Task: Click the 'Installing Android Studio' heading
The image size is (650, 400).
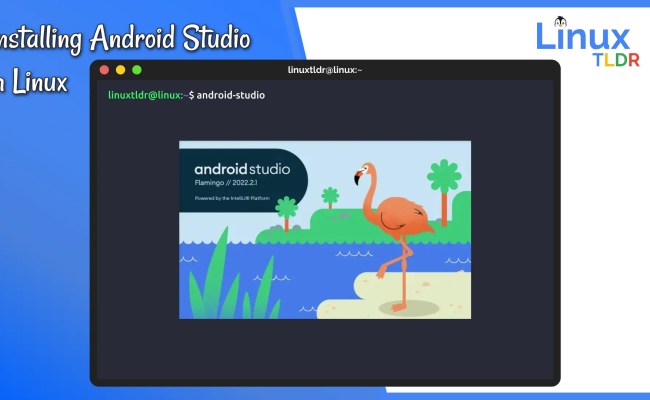Action: click(x=126, y=38)
